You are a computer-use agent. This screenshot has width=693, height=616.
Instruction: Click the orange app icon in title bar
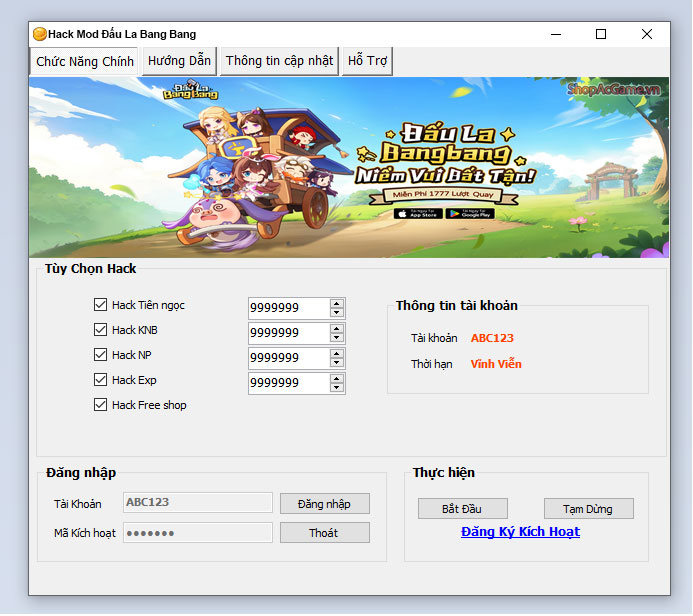(40, 34)
